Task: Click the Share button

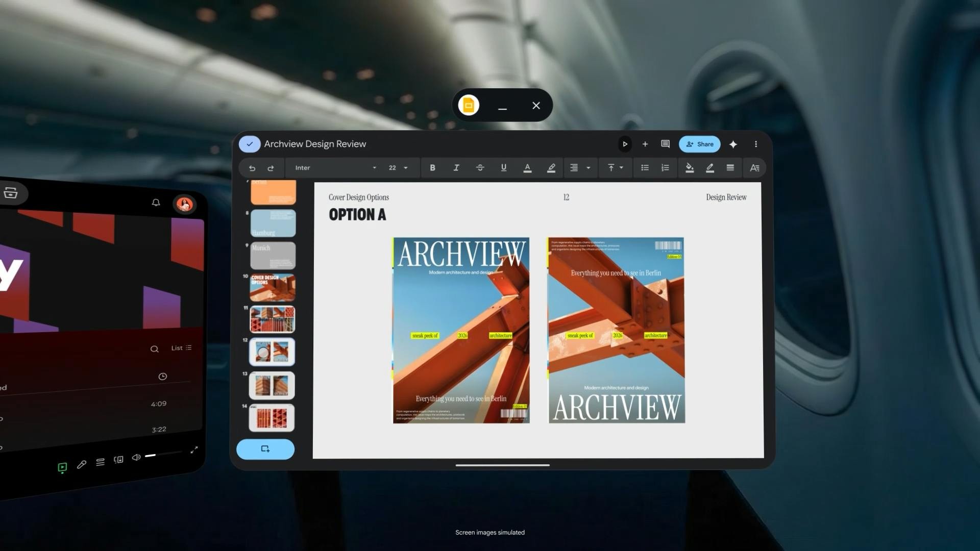Action: [700, 144]
